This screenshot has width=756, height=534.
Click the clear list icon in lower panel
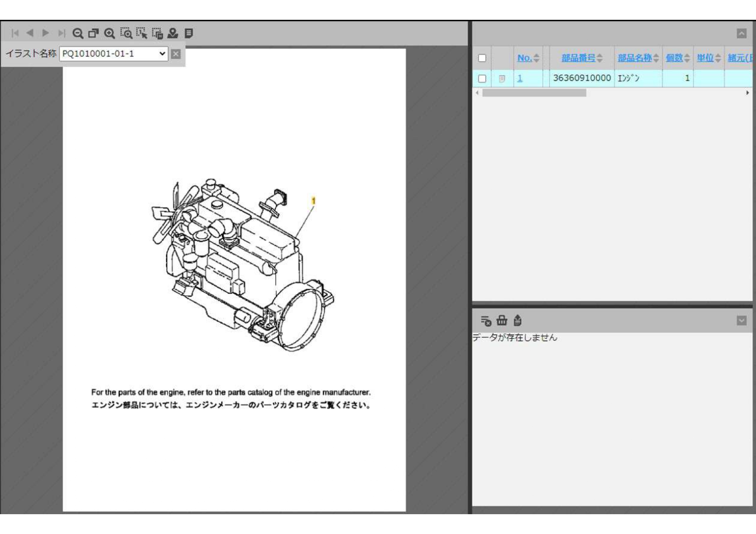click(486, 320)
